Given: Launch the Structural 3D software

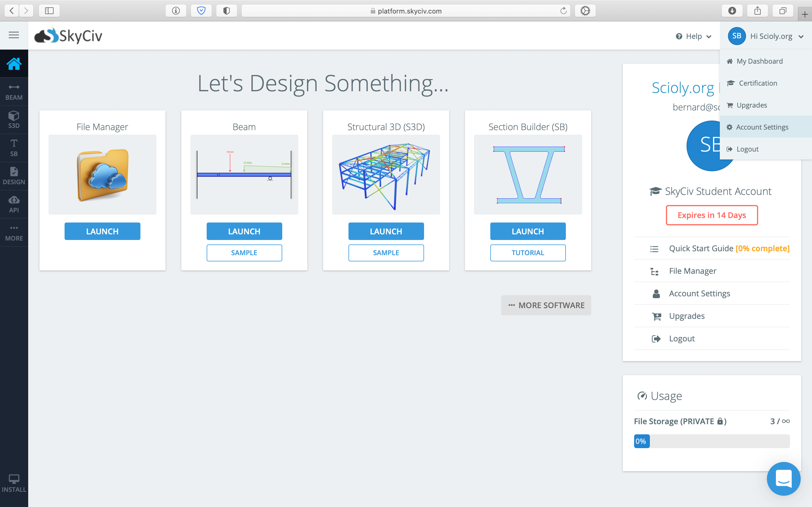Looking at the screenshot, I should (x=386, y=231).
